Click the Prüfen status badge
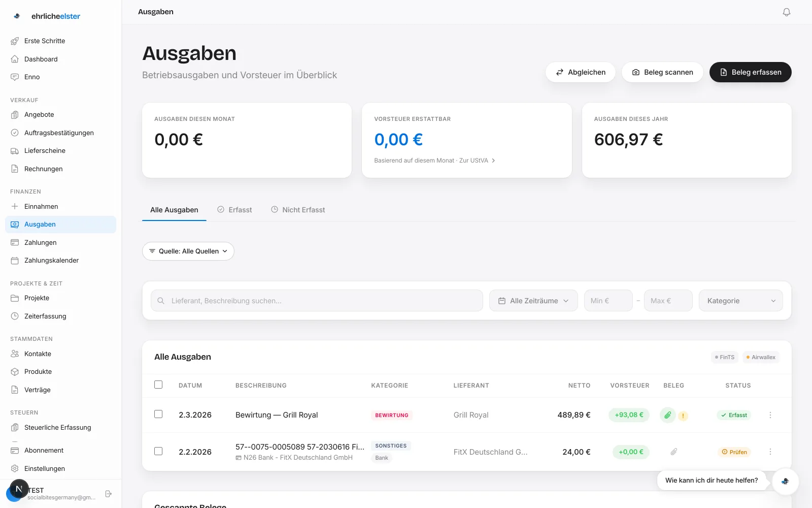Viewport: 812px width, 508px height. pyautogui.click(x=734, y=452)
